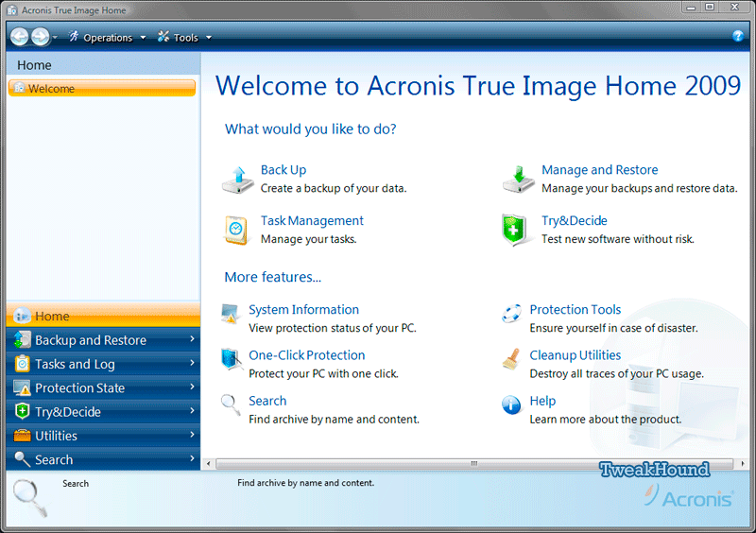Screen dimensions: 756x533
Task: Open the Tools menu
Action: click(x=185, y=38)
